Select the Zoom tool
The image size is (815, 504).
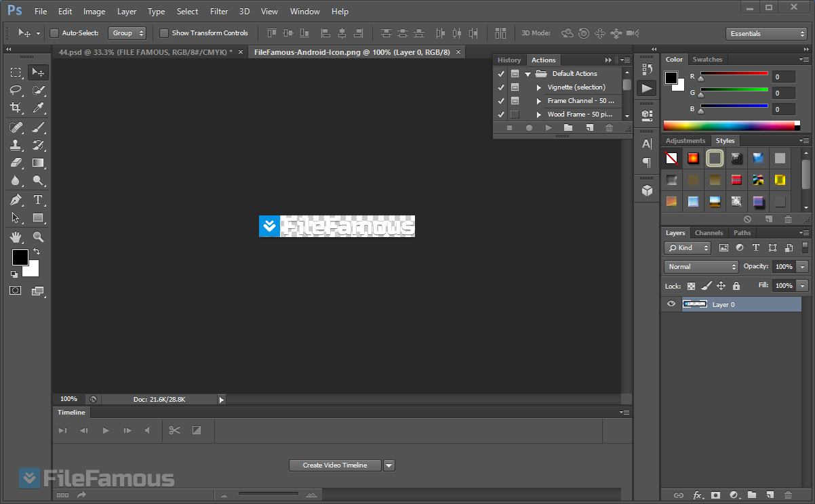point(38,237)
